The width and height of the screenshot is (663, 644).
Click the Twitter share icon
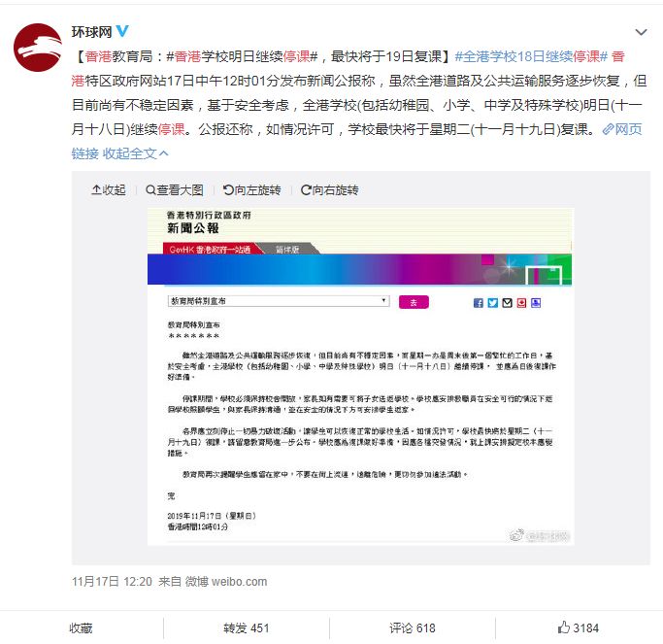coord(492,303)
